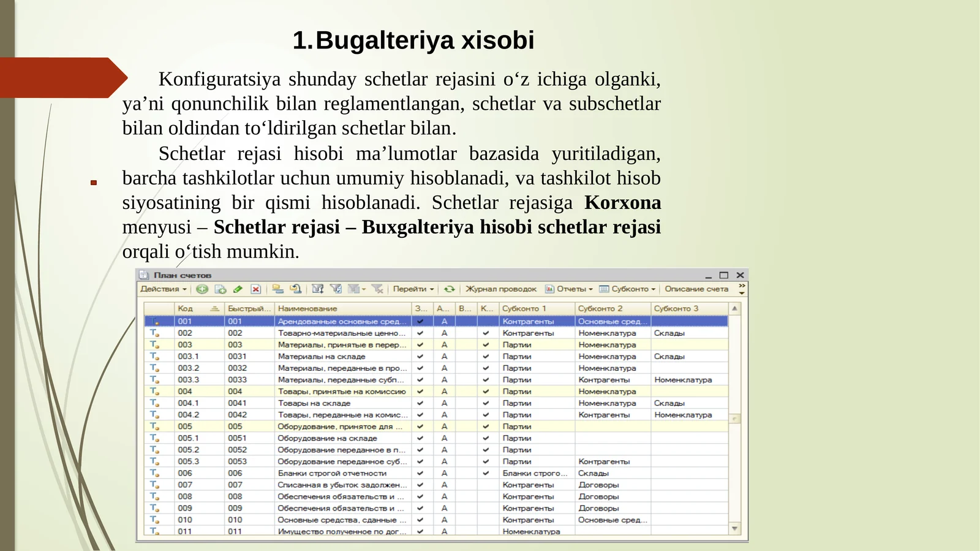Image resolution: width=980 pixels, height=551 pixels.
Task: Click the account icon in row 005.2
Action: coord(154,449)
